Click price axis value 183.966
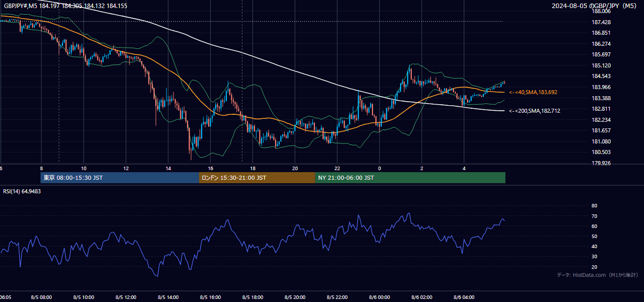The width and height of the screenshot is (644, 302). [x=601, y=87]
